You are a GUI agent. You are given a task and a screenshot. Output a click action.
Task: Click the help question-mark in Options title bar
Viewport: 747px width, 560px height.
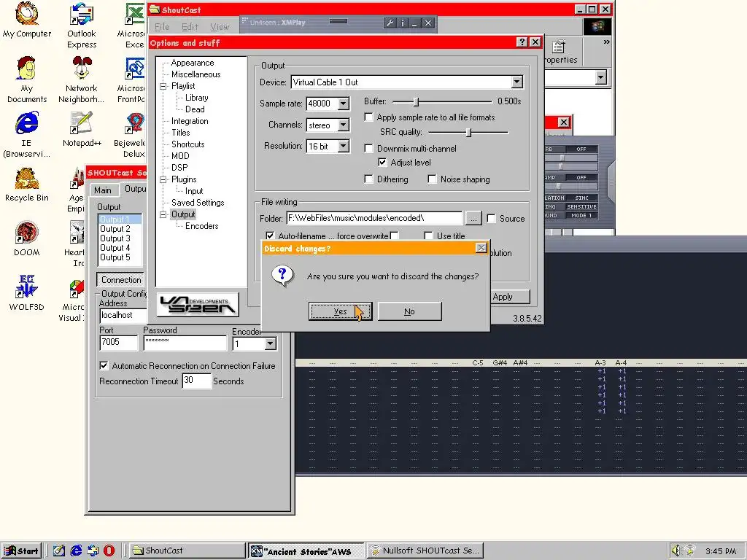[522, 42]
